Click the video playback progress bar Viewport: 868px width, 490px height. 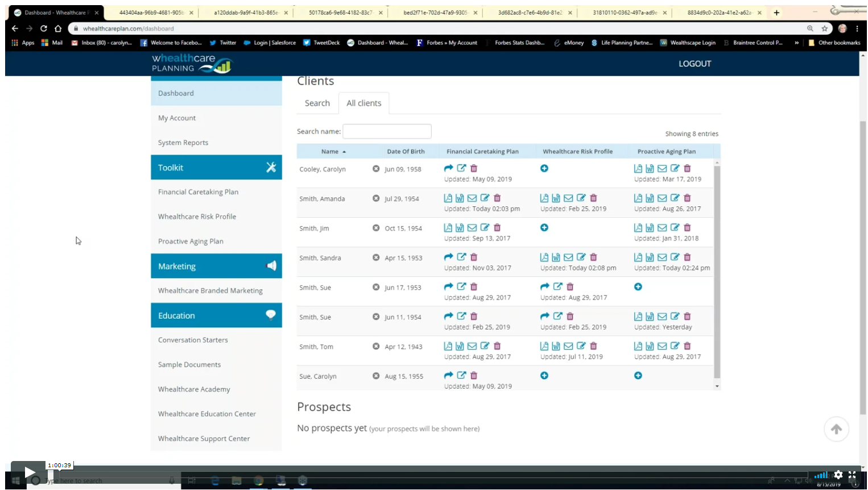pyautogui.click(x=432, y=468)
